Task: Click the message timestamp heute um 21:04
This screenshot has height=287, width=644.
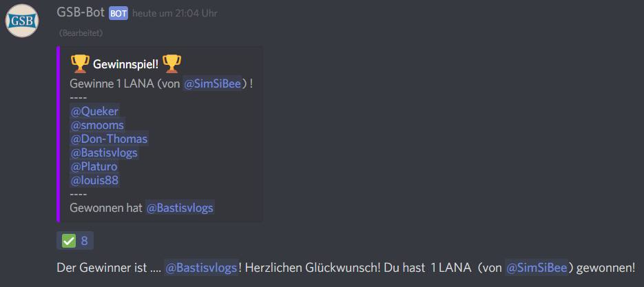Action: (175, 14)
